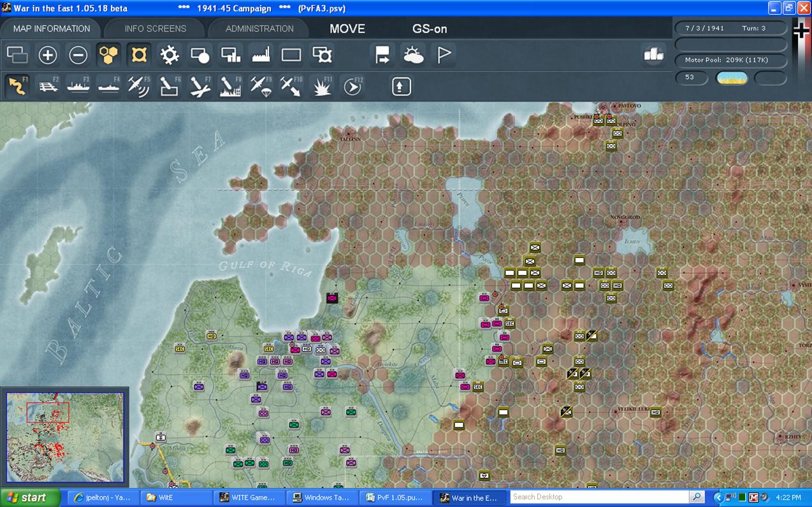Click the up-arrow button in mode toolbar
This screenshot has height=507, width=812.
tap(401, 86)
